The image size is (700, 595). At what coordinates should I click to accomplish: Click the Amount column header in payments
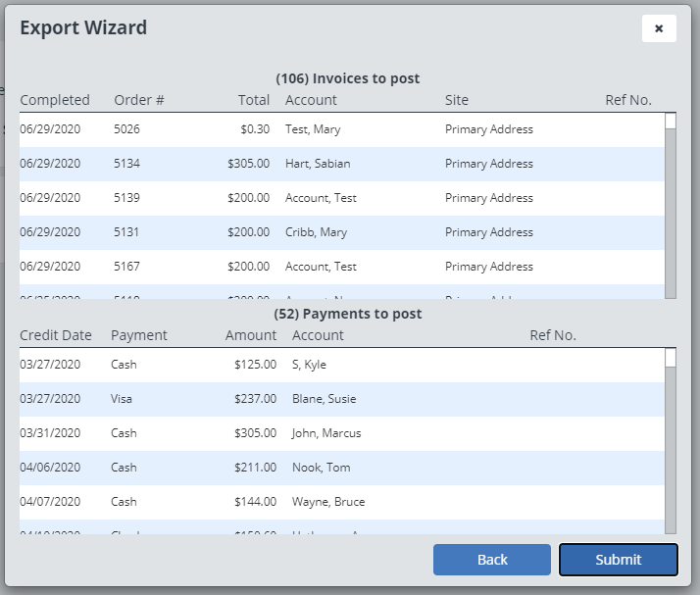[251, 335]
